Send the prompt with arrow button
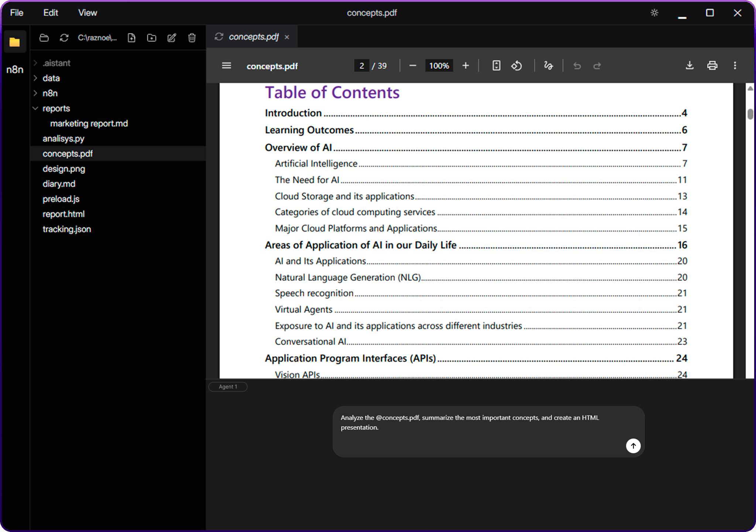Viewport: 756px width, 532px height. pyautogui.click(x=633, y=446)
